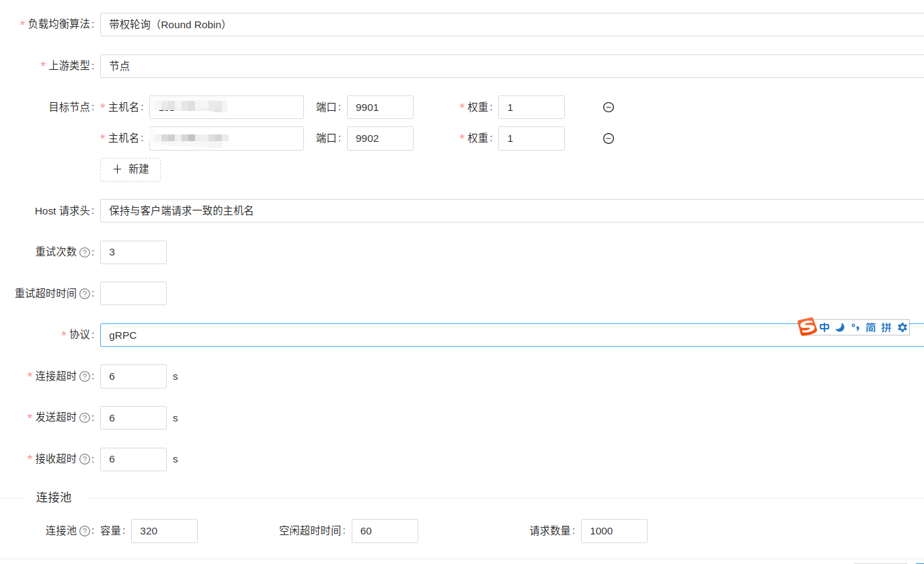The image size is (924, 564).
Task: View help for the 连接超时 field
Action: (x=84, y=376)
